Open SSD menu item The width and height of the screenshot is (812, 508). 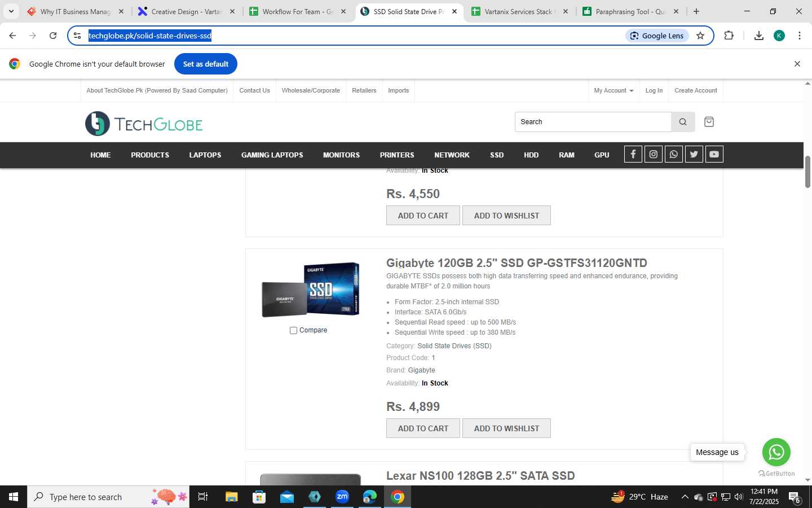pyautogui.click(x=497, y=155)
